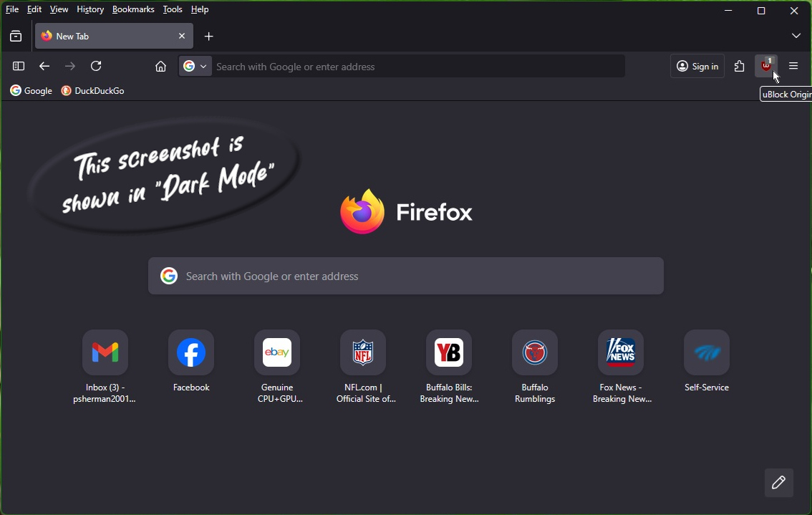This screenshot has width=812, height=515.
Task: Open the DuckDuckGo bookmark
Action: (x=94, y=92)
